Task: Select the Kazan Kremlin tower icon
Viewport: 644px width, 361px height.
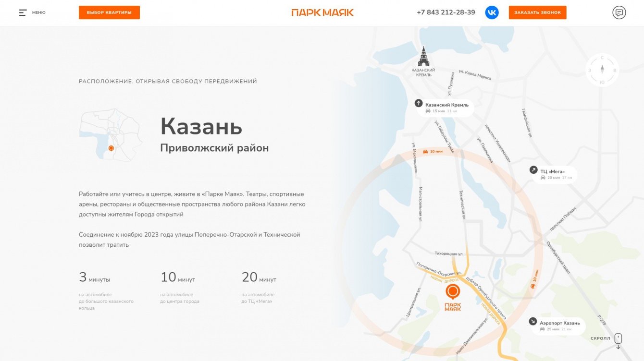Action: (423, 56)
